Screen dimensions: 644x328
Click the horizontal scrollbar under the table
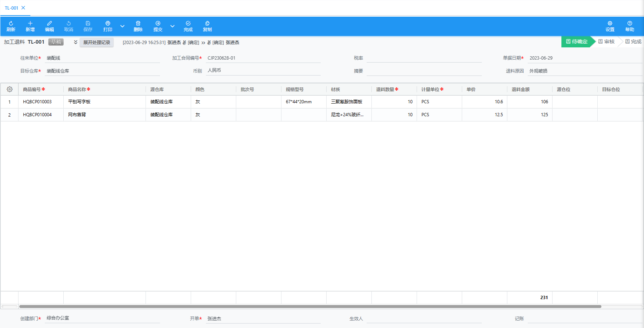[x=310, y=307]
